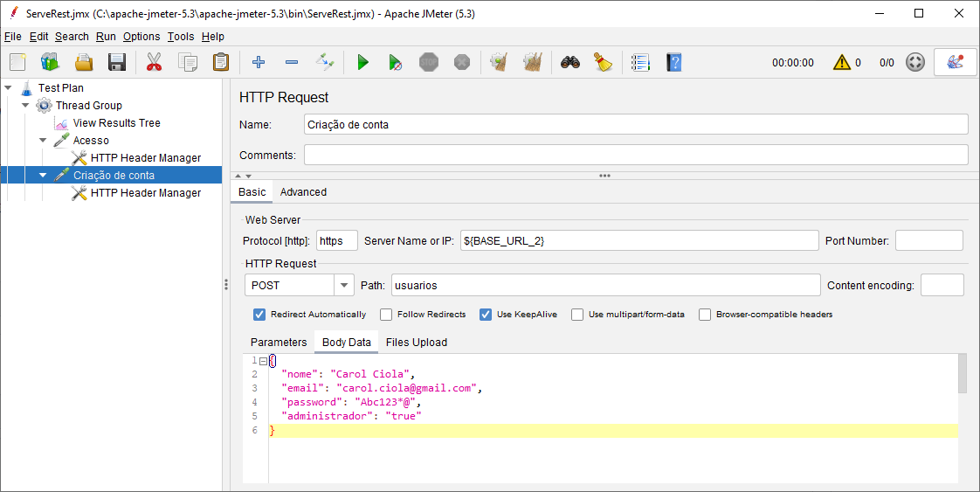Click the Reset Search broom icon
This screenshot has height=492, width=980.
(604, 62)
